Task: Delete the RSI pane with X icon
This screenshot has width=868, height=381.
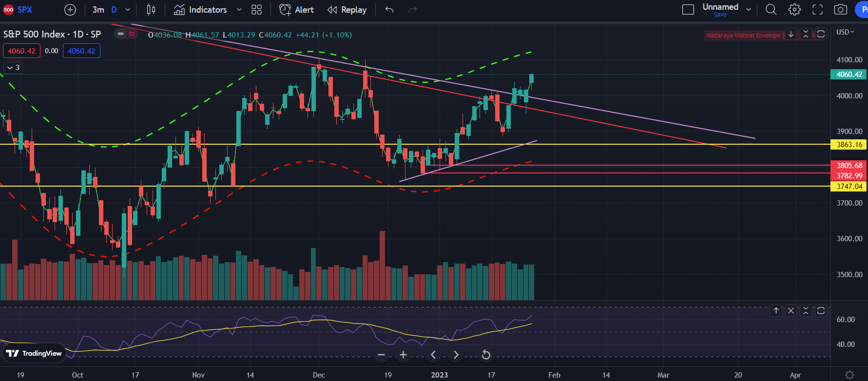Action: 791,310
